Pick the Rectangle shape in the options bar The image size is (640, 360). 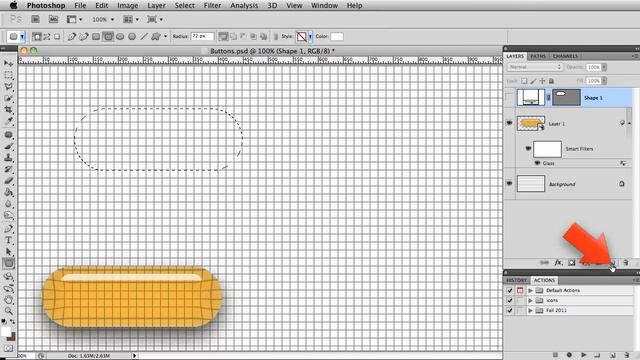pyautogui.click(x=96, y=36)
